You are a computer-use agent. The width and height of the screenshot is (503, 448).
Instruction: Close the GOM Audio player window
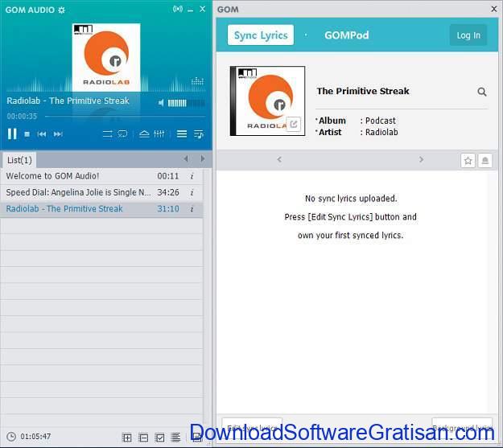point(203,9)
